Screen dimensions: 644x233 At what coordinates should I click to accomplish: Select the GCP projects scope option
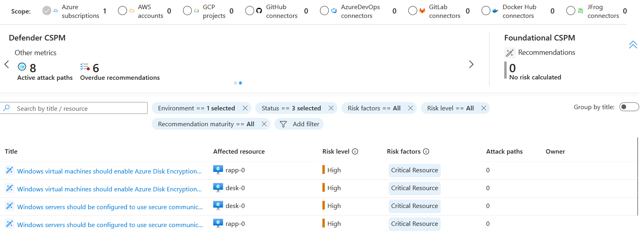pyautogui.click(x=187, y=11)
